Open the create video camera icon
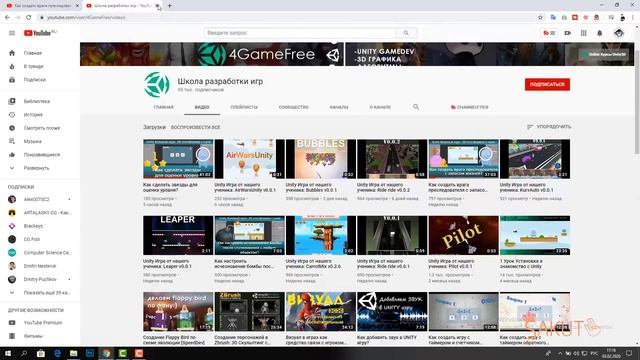The height and width of the screenshot is (360, 640). click(567, 33)
